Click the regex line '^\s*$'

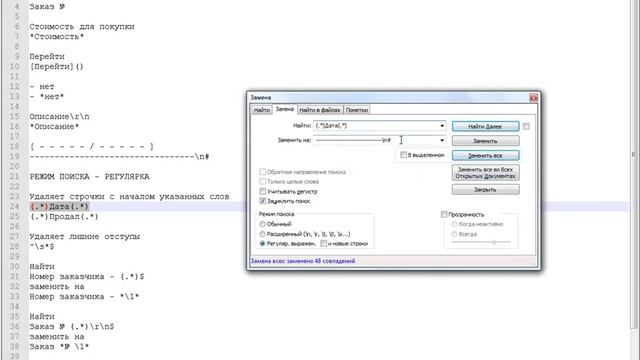click(42, 247)
